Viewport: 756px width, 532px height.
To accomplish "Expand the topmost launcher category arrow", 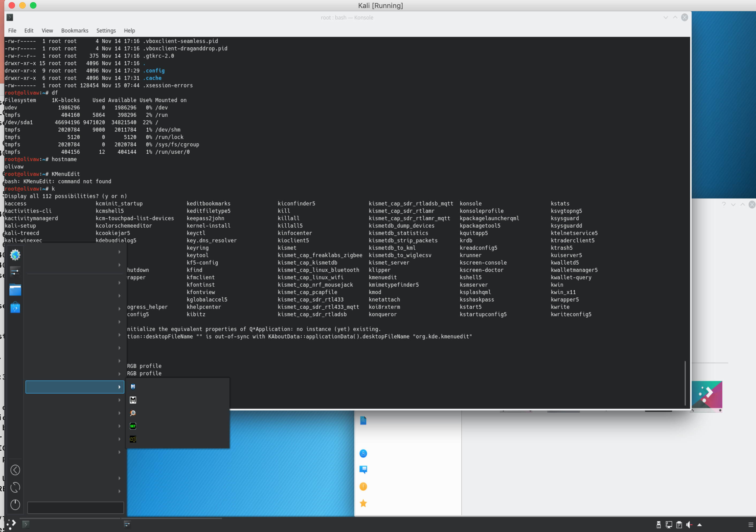I will tap(119, 252).
